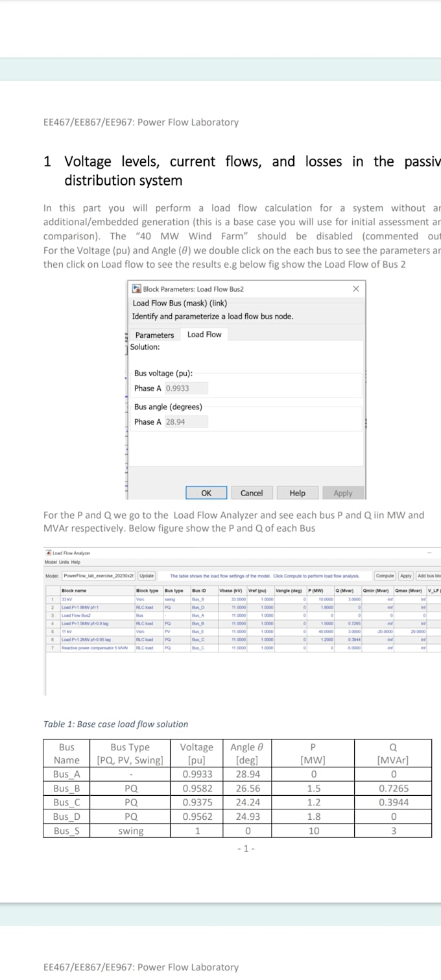Open the Model menu in Load Flow Analyzer

50,562
